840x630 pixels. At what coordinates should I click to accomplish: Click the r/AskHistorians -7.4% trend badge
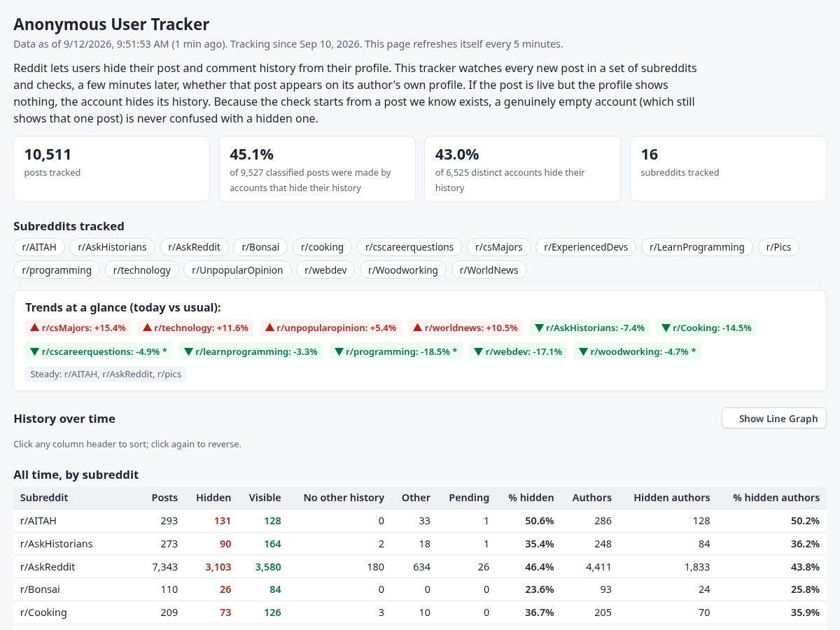[x=590, y=328]
